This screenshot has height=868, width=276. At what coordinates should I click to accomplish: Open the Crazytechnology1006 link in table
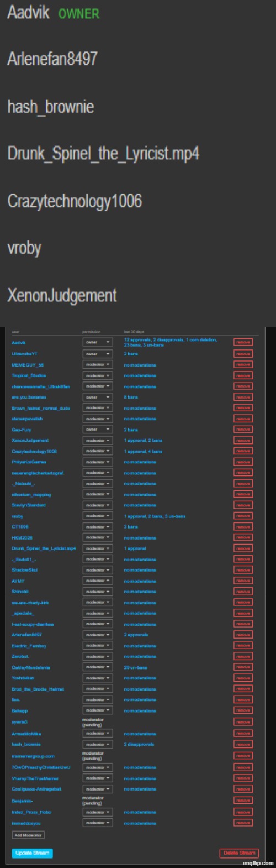[x=34, y=451]
